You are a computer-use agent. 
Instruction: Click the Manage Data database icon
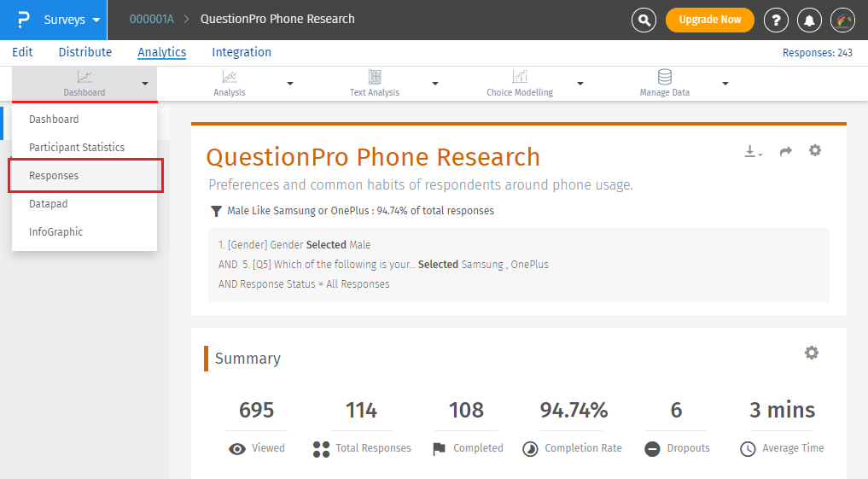pos(665,77)
